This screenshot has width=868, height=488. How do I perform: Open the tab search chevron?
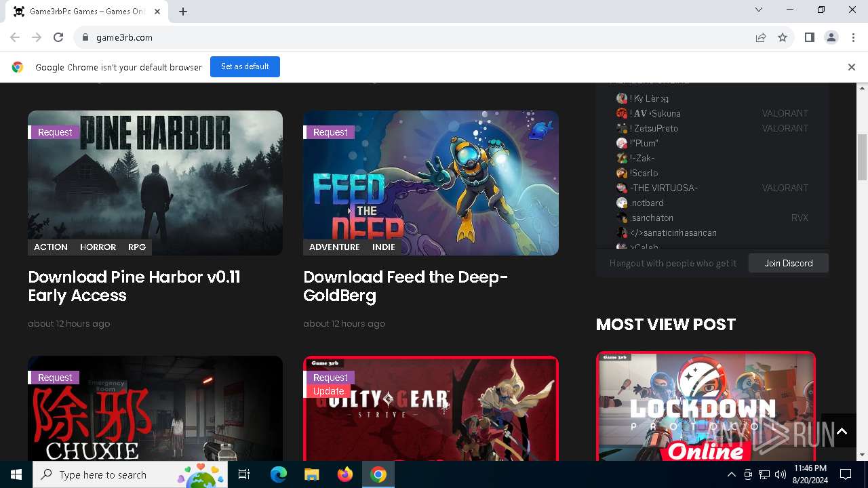tap(759, 9)
